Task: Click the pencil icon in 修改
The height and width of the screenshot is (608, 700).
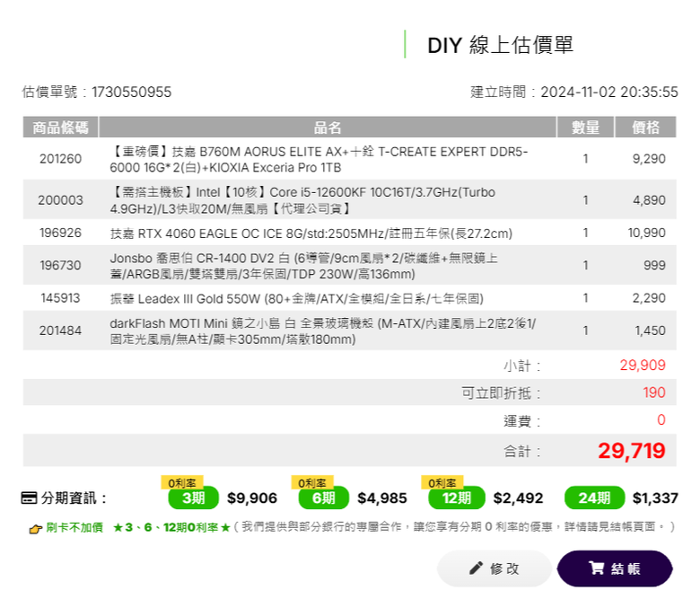Action: coord(476,568)
